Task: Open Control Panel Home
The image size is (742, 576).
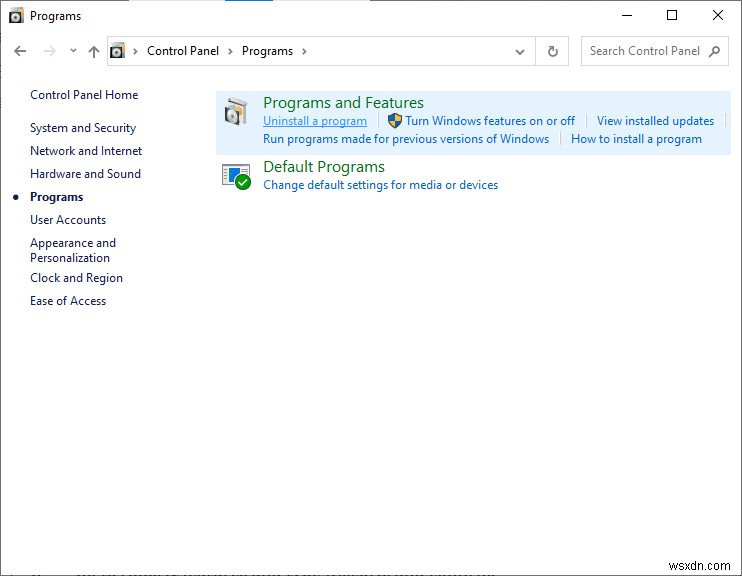Action: 84,95
